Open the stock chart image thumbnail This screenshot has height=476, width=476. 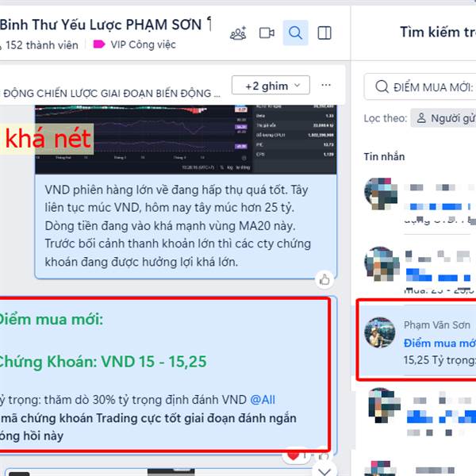pyautogui.click(x=186, y=140)
